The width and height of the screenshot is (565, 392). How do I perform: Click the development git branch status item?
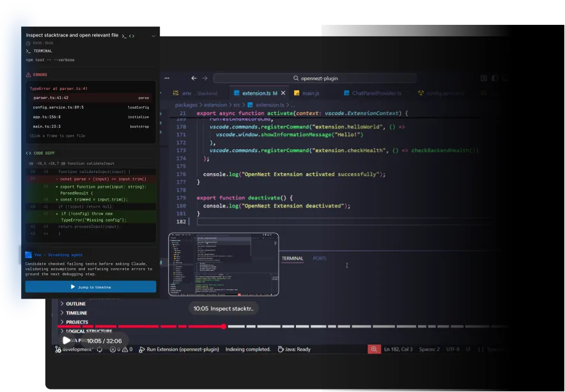[74, 349]
